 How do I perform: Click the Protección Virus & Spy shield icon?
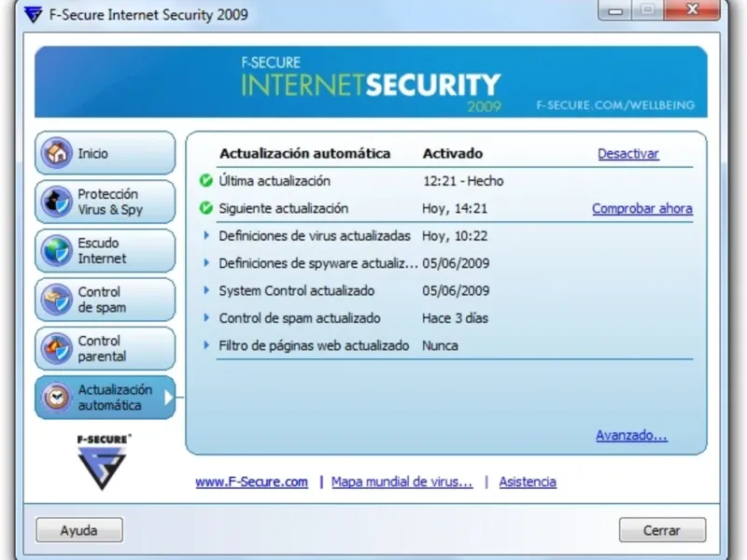(x=57, y=202)
